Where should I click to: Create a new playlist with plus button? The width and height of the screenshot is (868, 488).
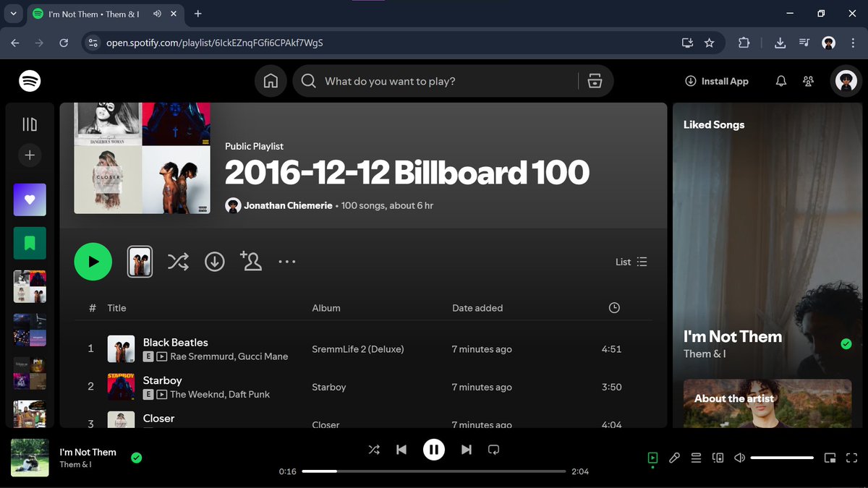pyautogui.click(x=30, y=155)
